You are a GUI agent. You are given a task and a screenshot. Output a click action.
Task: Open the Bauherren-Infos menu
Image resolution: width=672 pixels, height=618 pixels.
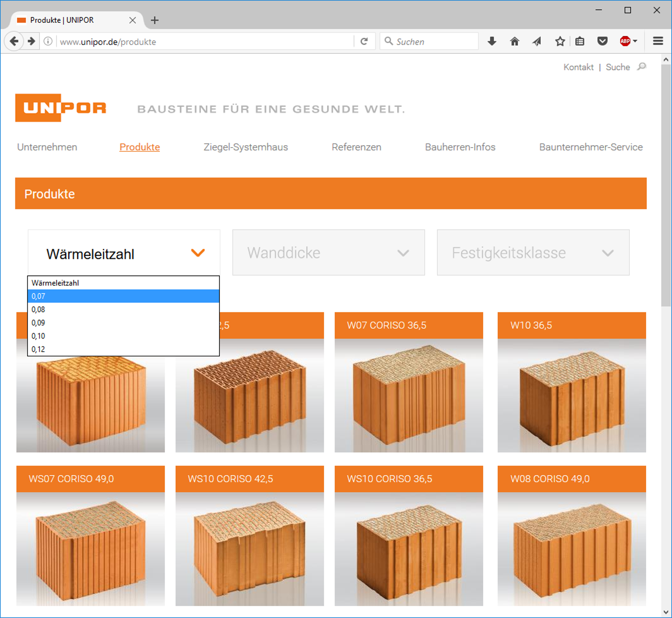point(460,147)
